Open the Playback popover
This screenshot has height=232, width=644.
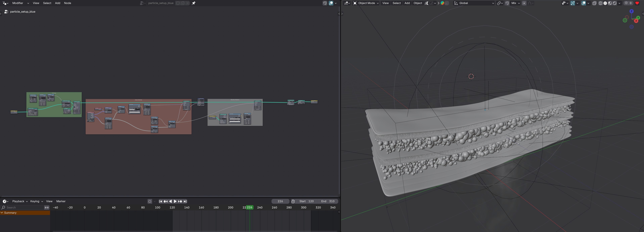[20, 201]
